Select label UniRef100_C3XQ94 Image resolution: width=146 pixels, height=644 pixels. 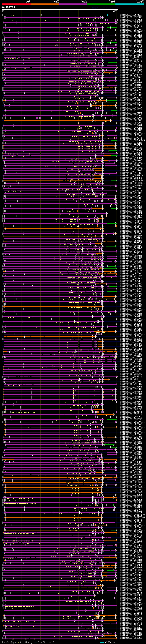point(131,588)
